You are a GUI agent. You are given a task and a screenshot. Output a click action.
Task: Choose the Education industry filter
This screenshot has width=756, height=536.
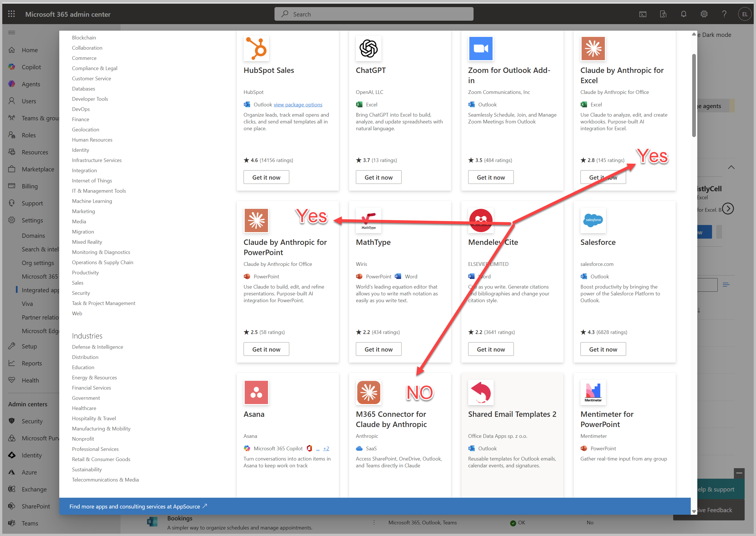tap(83, 367)
